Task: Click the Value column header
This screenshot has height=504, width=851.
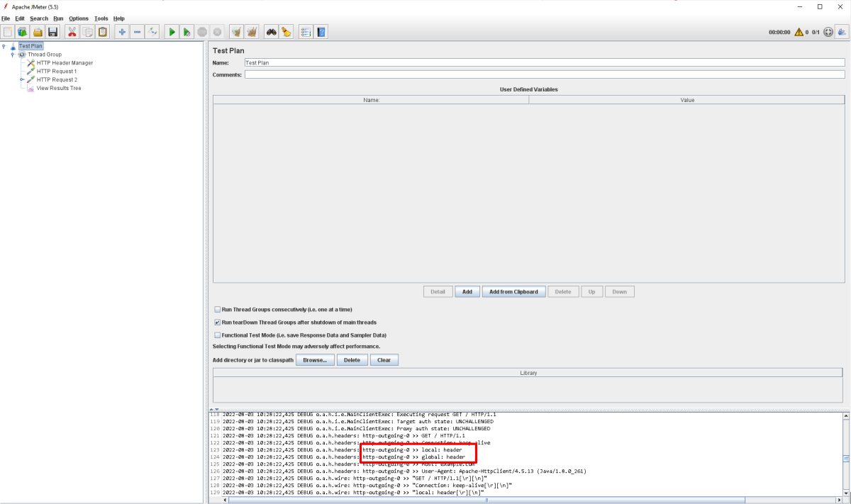Action: click(687, 100)
